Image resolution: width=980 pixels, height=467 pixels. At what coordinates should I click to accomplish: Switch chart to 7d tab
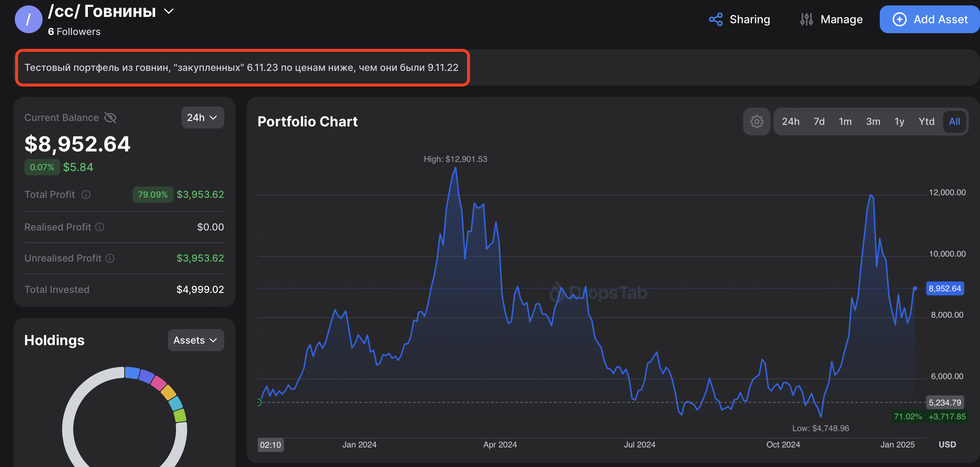pyautogui.click(x=819, y=122)
